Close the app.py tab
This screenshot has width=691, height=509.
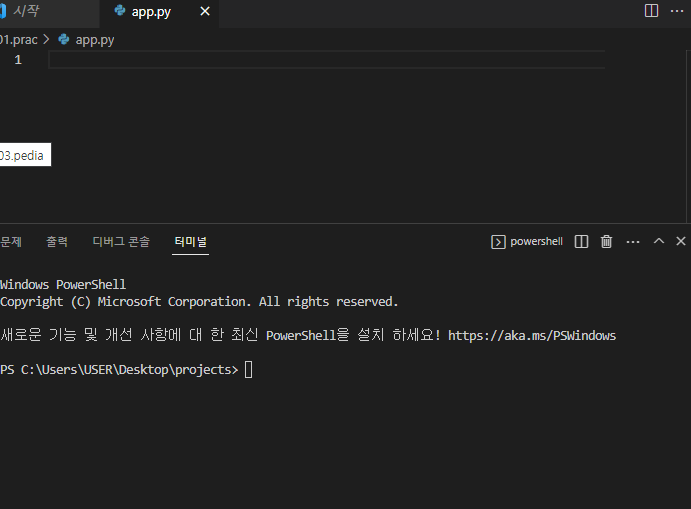[x=205, y=11]
